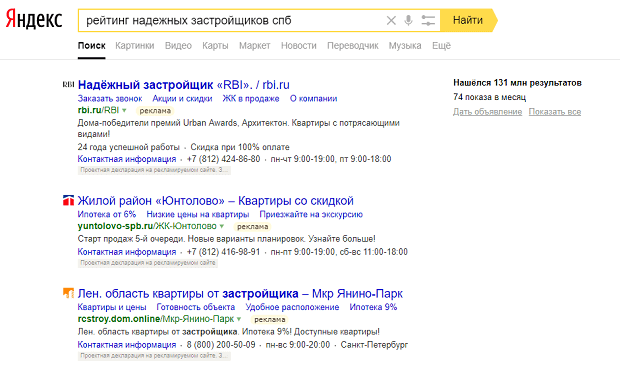Click Нашёлся 131 млн результатов text

pos(517,83)
